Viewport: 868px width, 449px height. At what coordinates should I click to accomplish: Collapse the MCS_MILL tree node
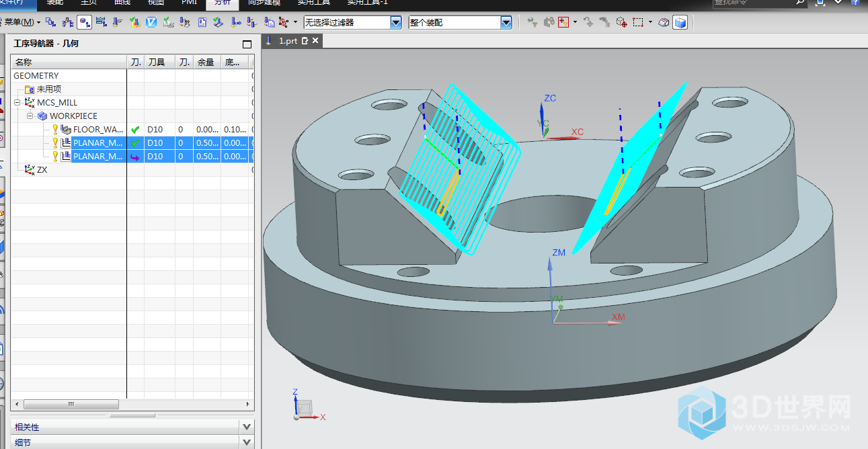click(x=17, y=103)
